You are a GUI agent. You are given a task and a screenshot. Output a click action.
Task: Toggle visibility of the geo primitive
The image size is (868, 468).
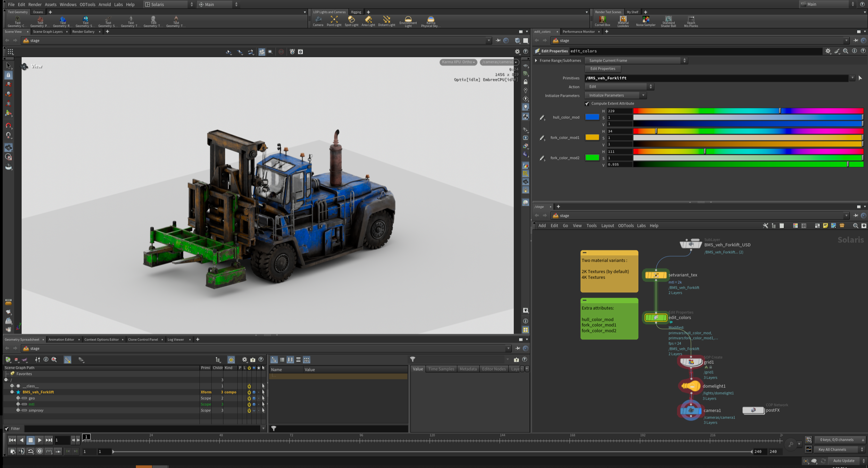(x=254, y=398)
